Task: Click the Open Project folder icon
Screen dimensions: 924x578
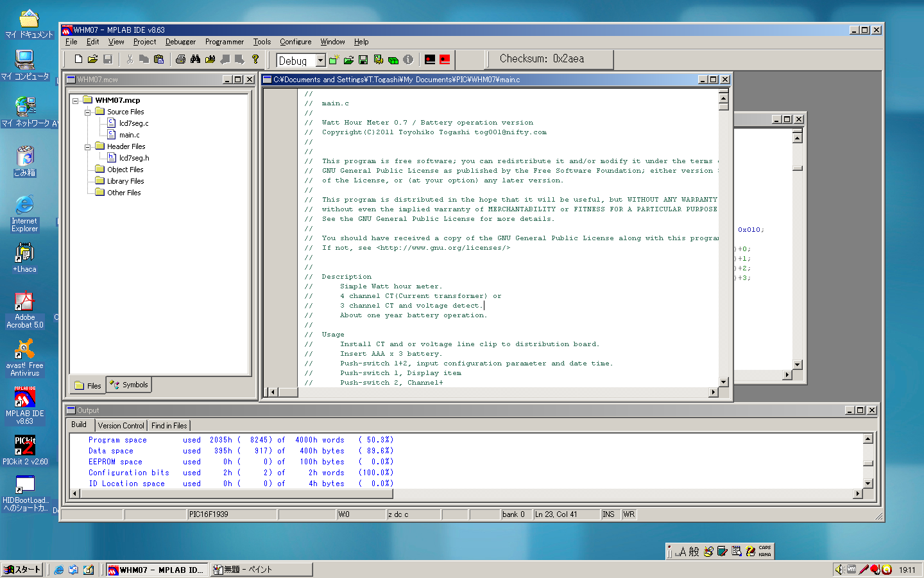Action: (348, 60)
